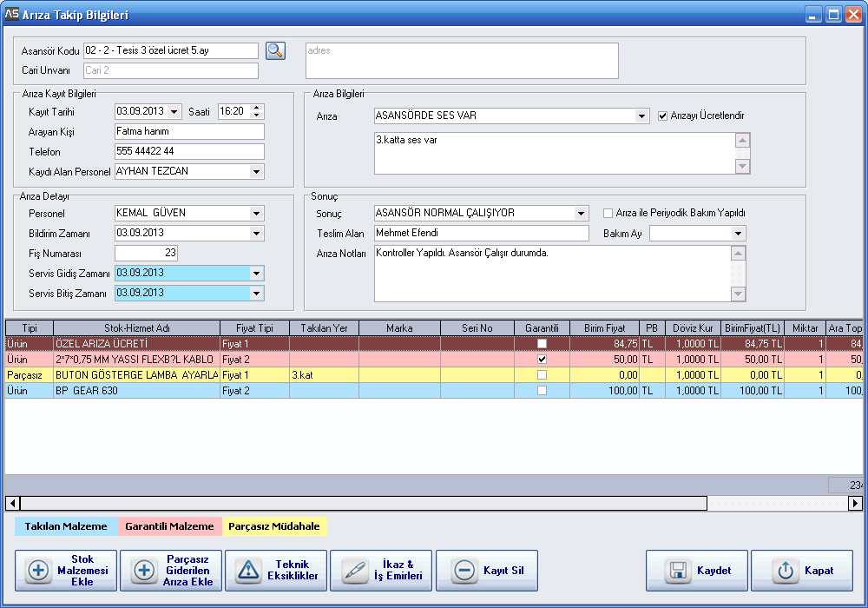Toggle the Arızayı Ücretlendir checkbox

coord(662,116)
